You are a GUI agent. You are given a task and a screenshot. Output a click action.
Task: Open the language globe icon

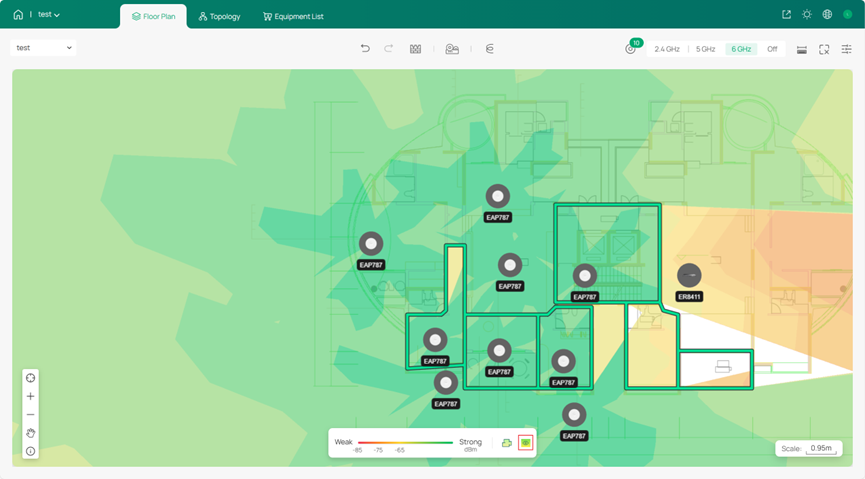click(x=827, y=15)
